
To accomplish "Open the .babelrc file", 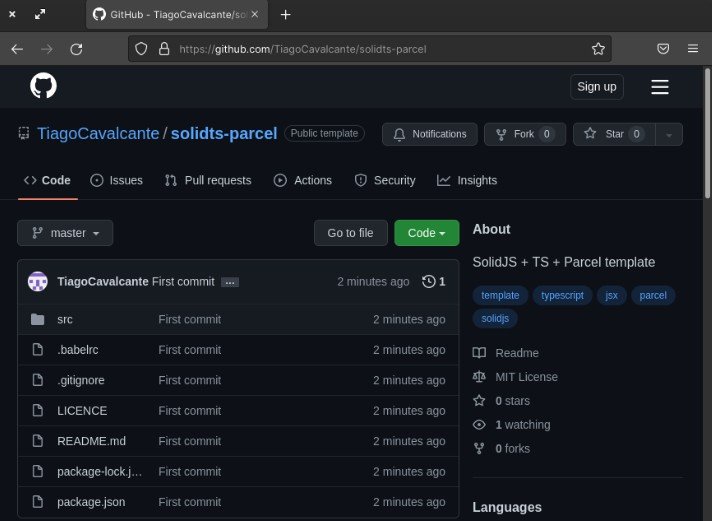I will (x=78, y=350).
